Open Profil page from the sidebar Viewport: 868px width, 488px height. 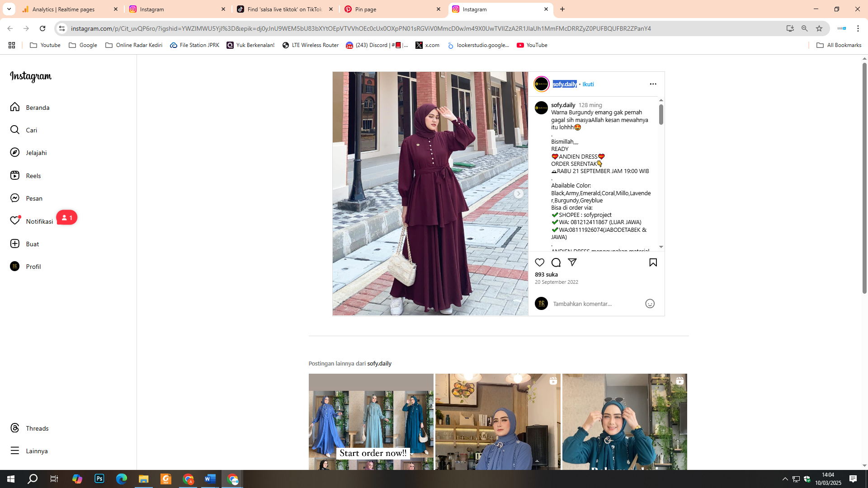click(25, 267)
